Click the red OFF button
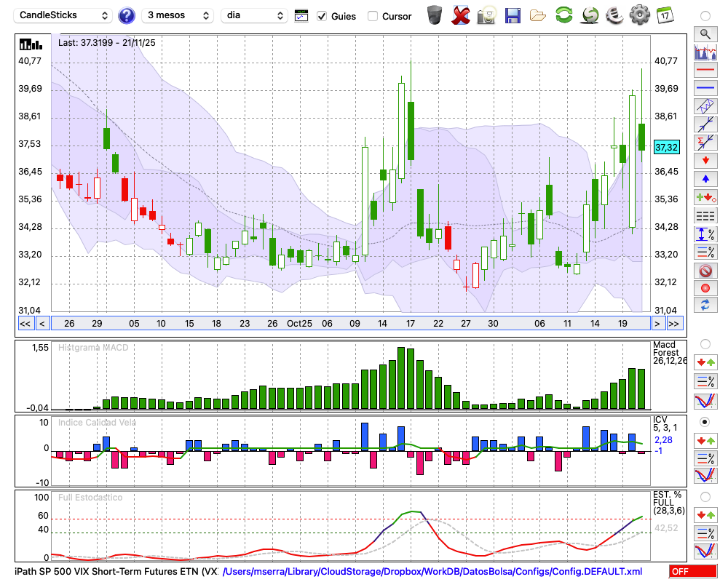The image size is (728, 582). click(693, 572)
